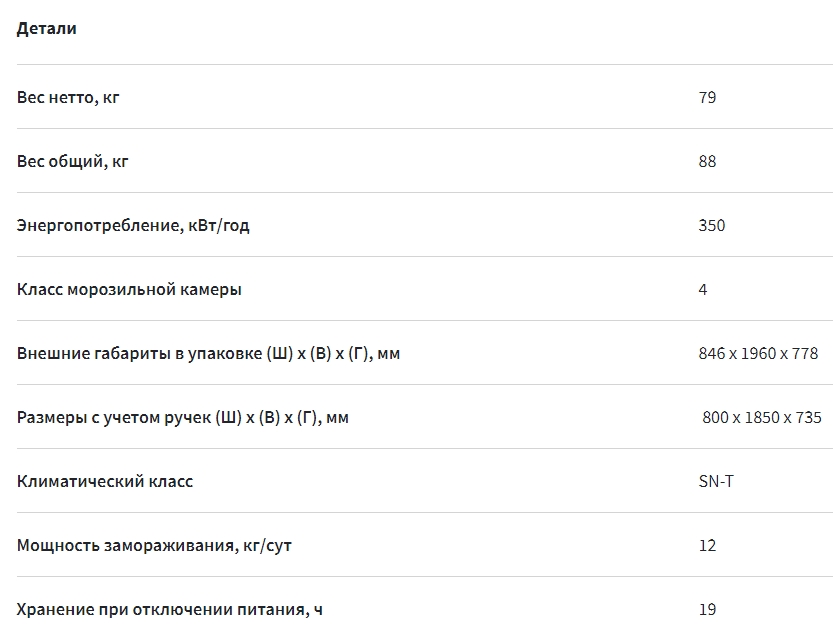833x634 pixels.
Task: Select the Хранение при отключении питания label
Action: point(170,609)
